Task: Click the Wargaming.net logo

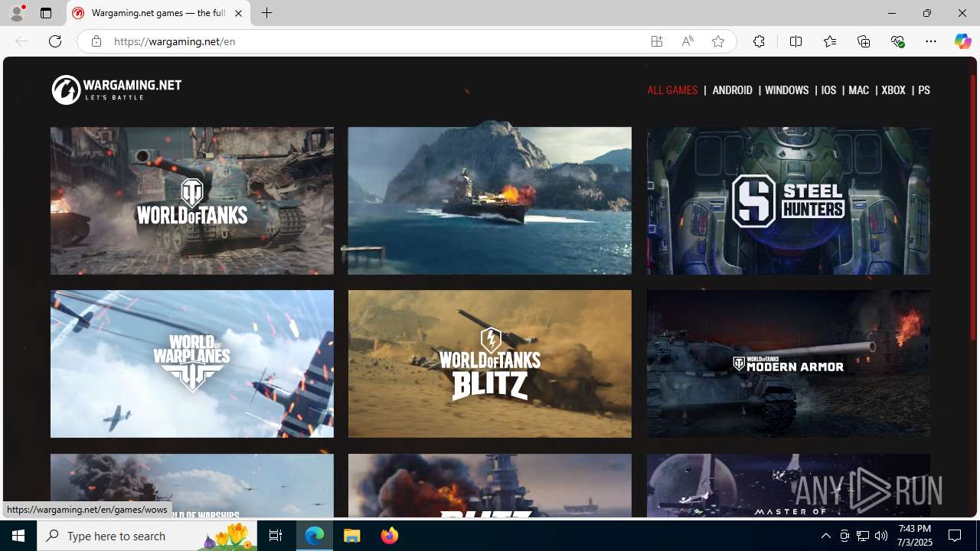Action: click(116, 90)
